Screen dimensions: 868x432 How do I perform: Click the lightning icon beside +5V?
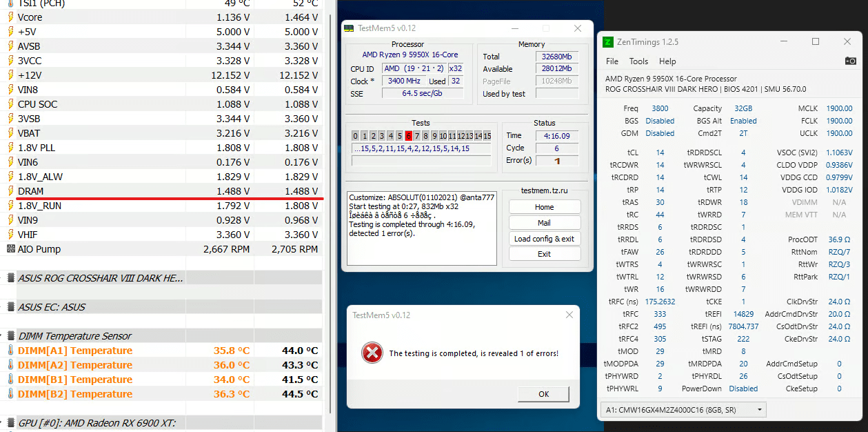click(x=10, y=32)
